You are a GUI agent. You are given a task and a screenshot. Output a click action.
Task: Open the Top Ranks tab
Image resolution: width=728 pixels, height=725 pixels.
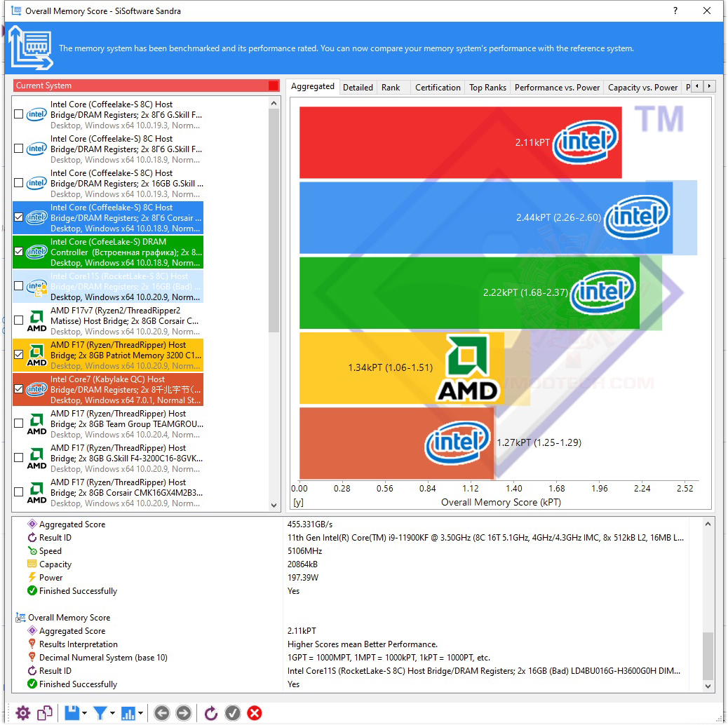click(x=487, y=87)
